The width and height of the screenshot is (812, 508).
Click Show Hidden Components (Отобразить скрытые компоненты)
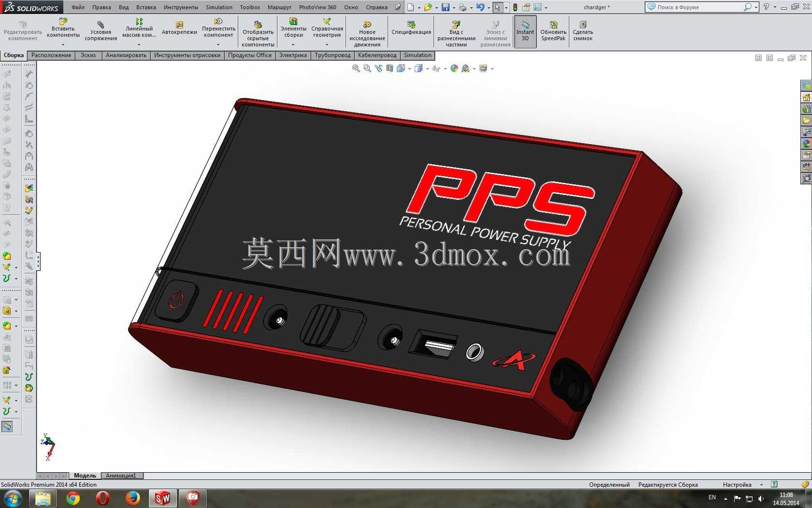tap(258, 34)
